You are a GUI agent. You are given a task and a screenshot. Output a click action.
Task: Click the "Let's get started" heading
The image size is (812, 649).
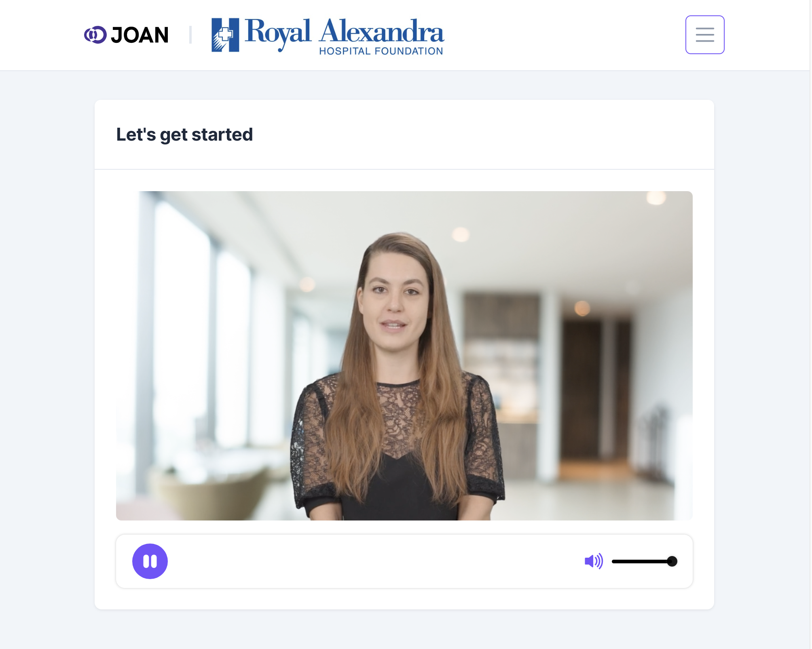point(184,135)
